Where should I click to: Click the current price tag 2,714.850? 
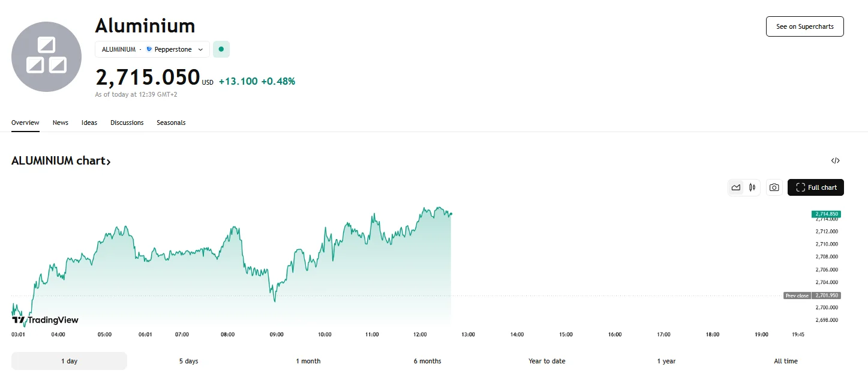[825, 214]
